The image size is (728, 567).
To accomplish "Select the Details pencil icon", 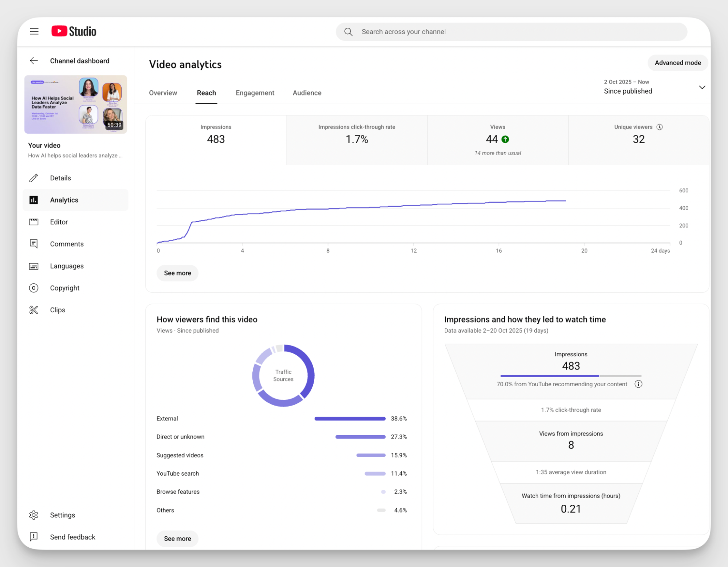I will (34, 178).
